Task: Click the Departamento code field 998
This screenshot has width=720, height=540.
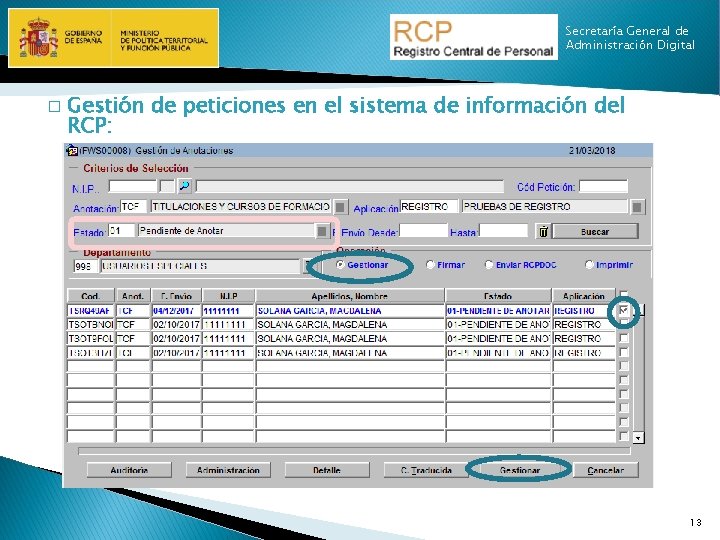Action: coord(86,266)
